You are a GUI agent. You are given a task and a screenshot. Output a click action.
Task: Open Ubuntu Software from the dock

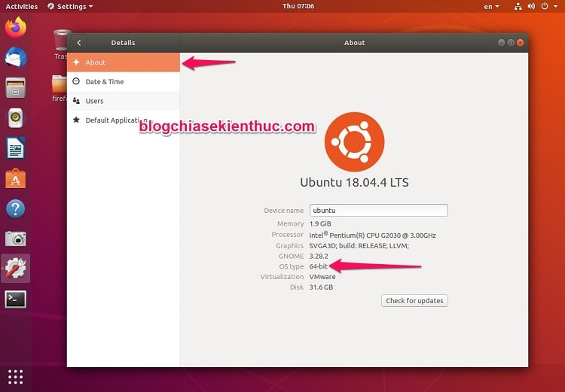(x=16, y=178)
